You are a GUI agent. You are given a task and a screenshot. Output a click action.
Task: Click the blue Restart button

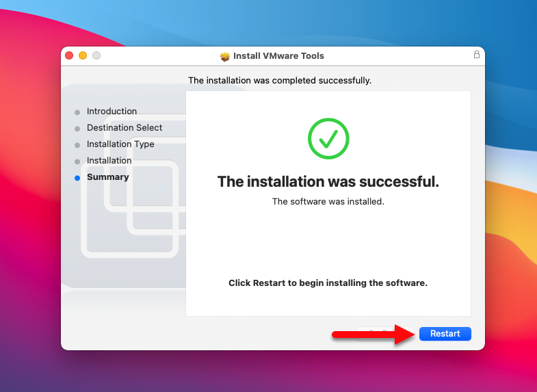coord(445,333)
